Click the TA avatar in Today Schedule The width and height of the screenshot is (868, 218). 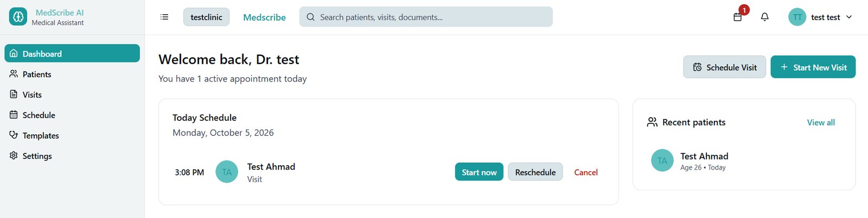pyautogui.click(x=227, y=172)
